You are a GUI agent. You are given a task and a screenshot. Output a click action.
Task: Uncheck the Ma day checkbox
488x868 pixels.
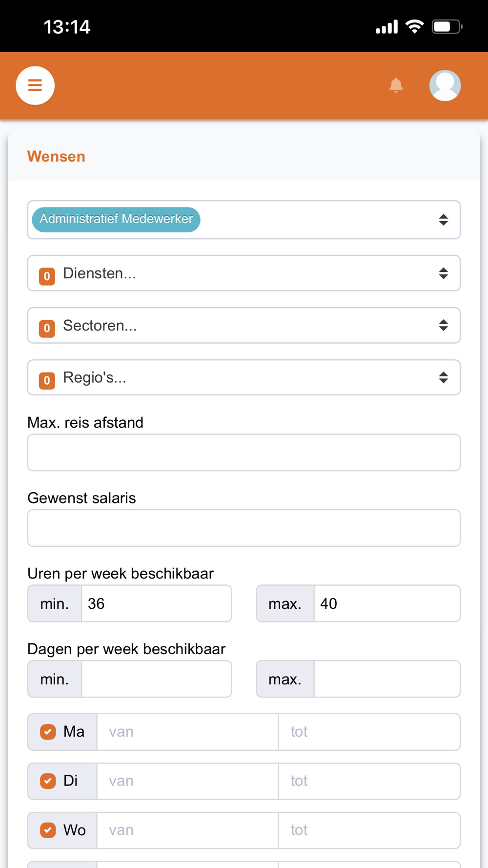tap(48, 732)
